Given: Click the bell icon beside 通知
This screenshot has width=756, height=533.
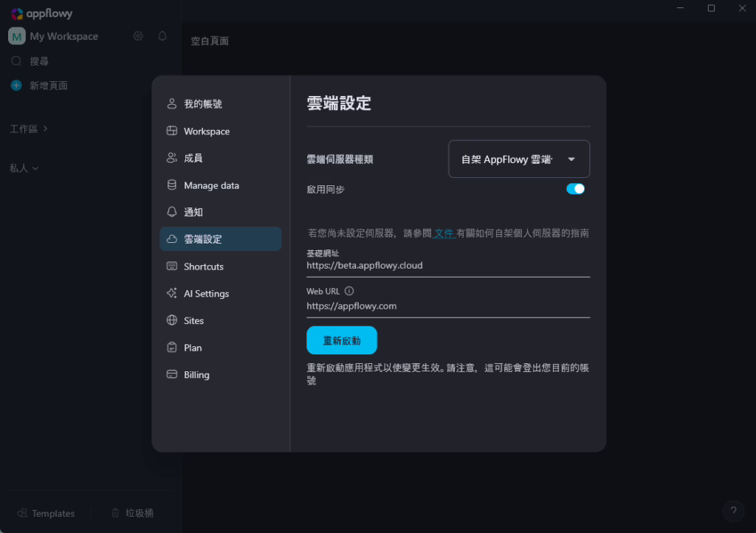Looking at the screenshot, I should coord(171,212).
